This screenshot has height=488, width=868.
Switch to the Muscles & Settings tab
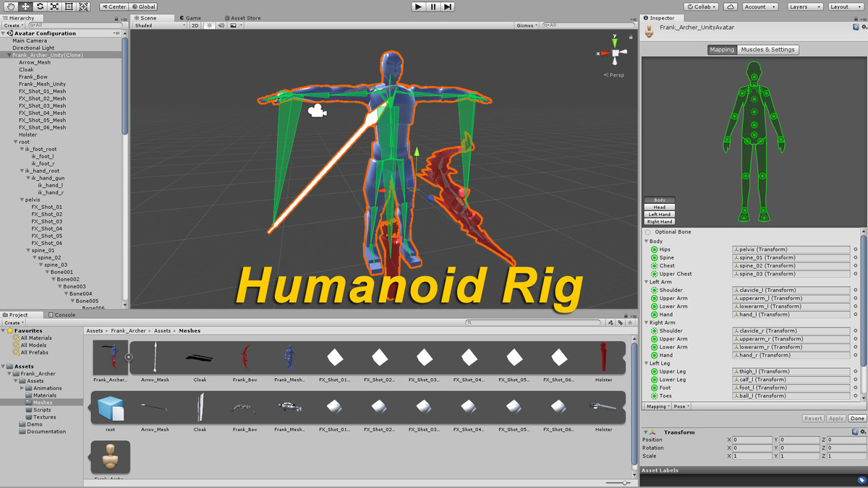(767, 50)
